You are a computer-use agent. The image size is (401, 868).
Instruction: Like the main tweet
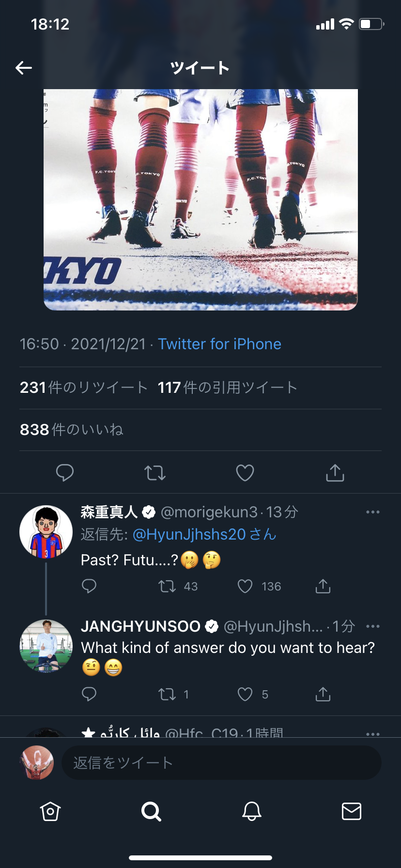245,472
